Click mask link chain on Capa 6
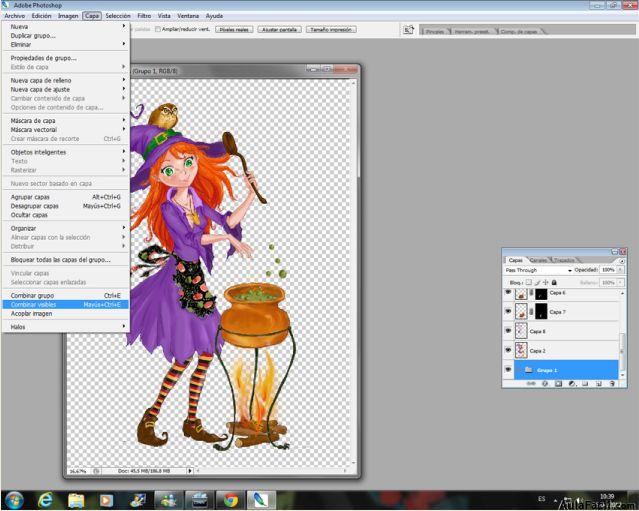The width and height of the screenshot is (639, 511). click(531, 293)
